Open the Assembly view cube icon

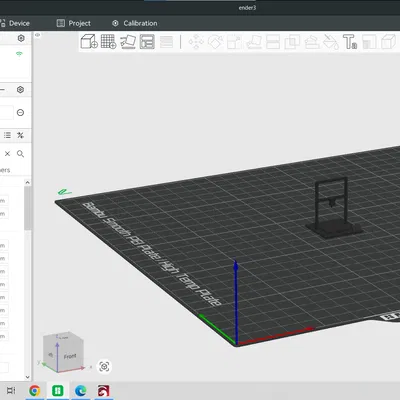388,42
